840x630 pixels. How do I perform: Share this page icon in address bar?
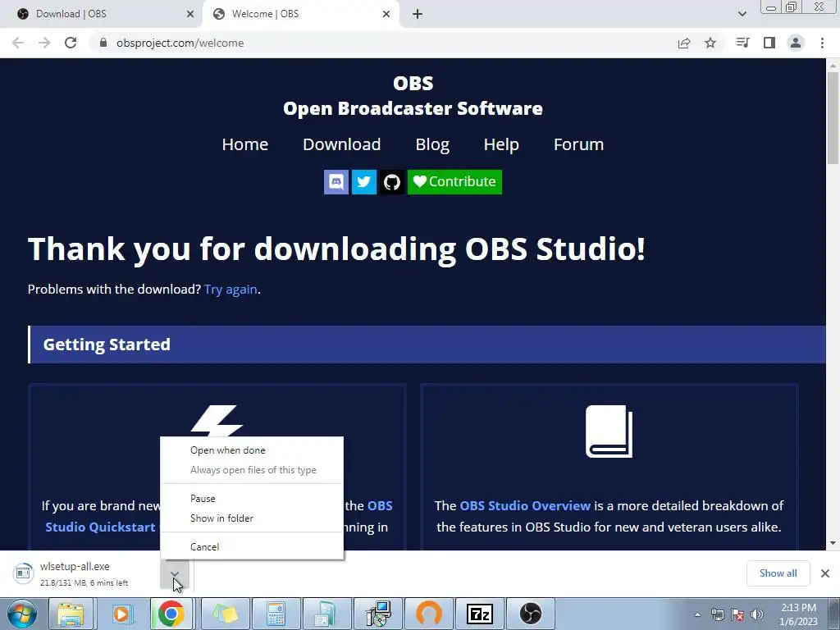[684, 43]
